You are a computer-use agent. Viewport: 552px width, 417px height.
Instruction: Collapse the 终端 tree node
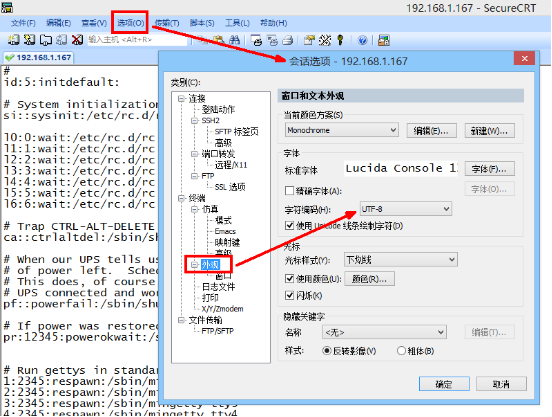pyautogui.click(x=182, y=198)
